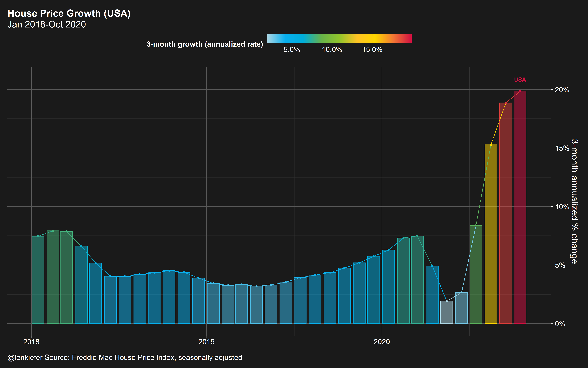Image resolution: width=588 pixels, height=368 pixels.
Task: Click the green bar at about 8.4% in mid-2020
Action: (476, 275)
